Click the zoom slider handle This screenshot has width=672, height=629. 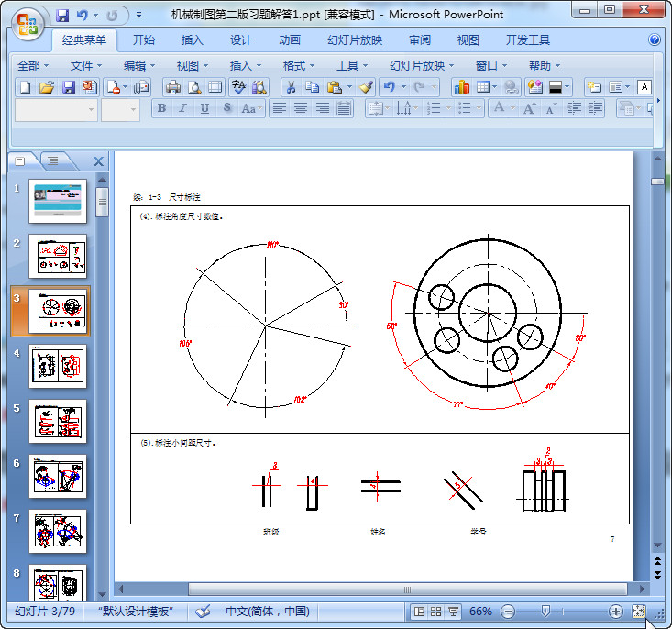[546, 612]
